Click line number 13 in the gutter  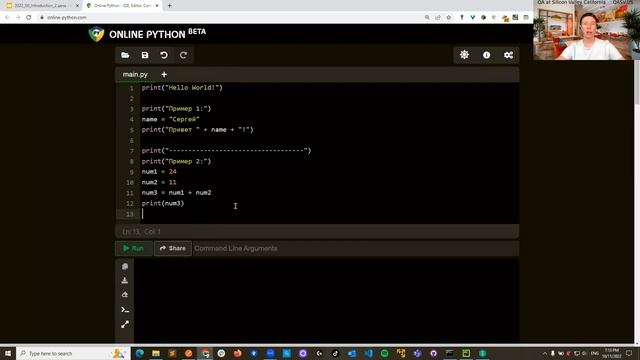[x=130, y=214]
